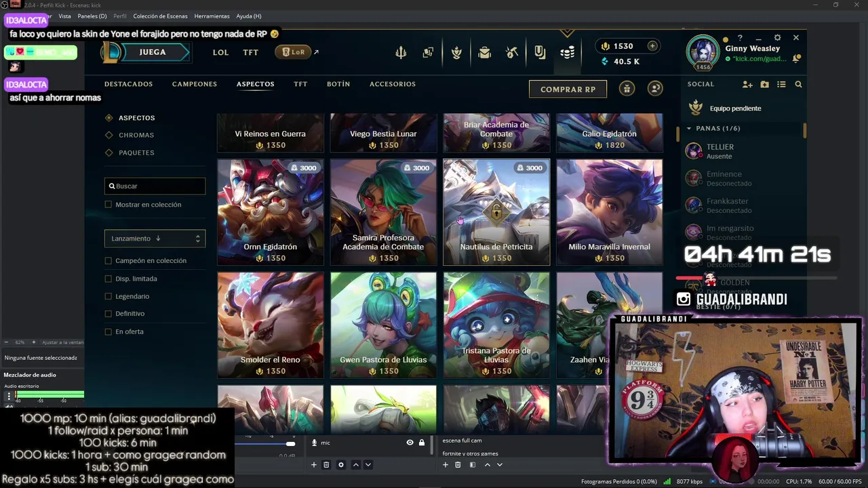Screen dimensions: 868x488
Task: Open the gift center icon
Action: pos(627,89)
